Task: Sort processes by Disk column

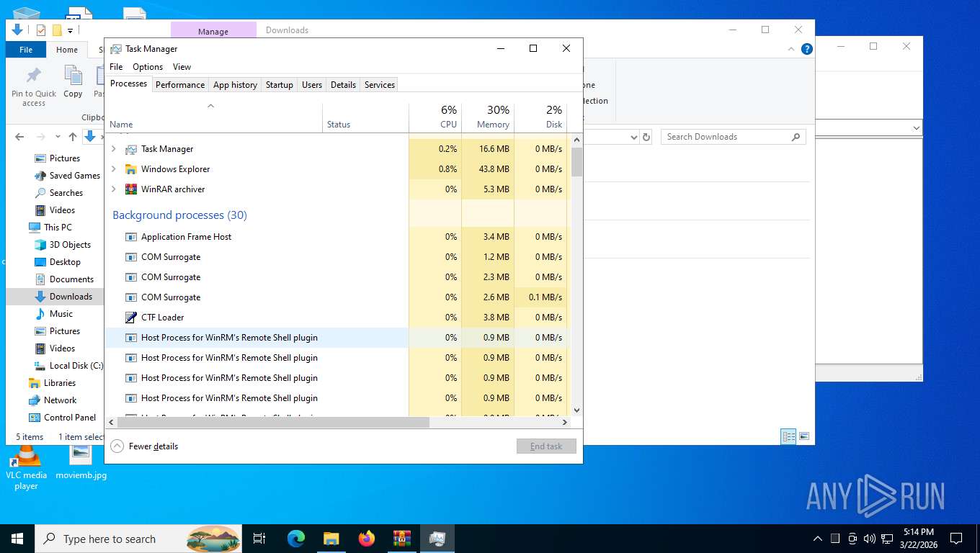Action: pos(540,117)
